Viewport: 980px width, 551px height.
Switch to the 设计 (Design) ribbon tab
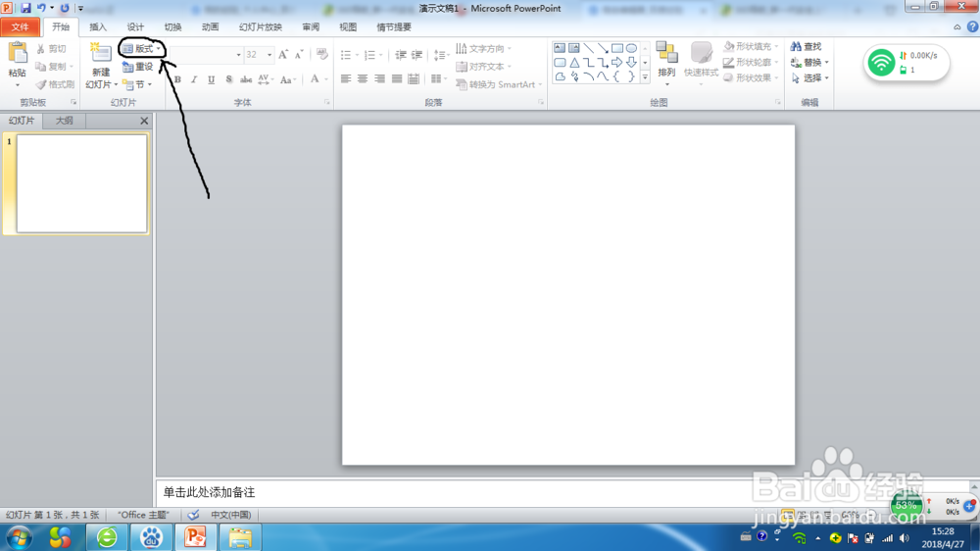pyautogui.click(x=135, y=26)
